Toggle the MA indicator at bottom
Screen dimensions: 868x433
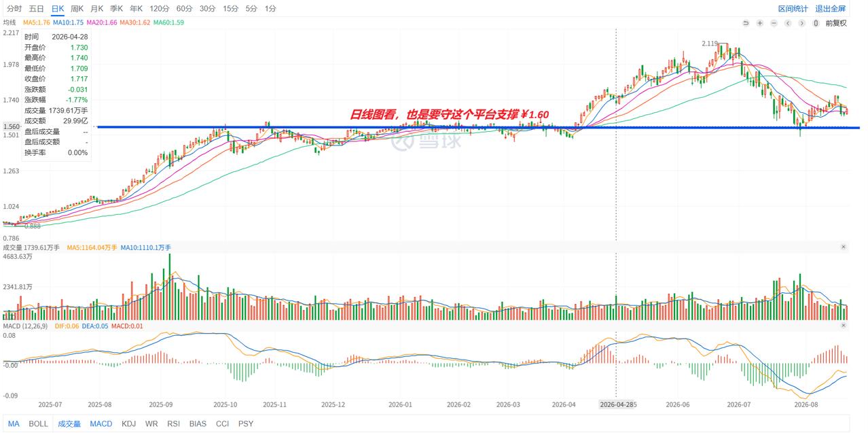click(14, 423)
